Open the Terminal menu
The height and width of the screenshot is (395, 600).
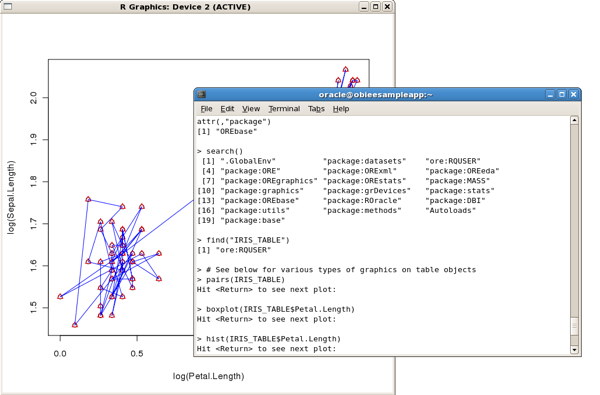(284, 109)
